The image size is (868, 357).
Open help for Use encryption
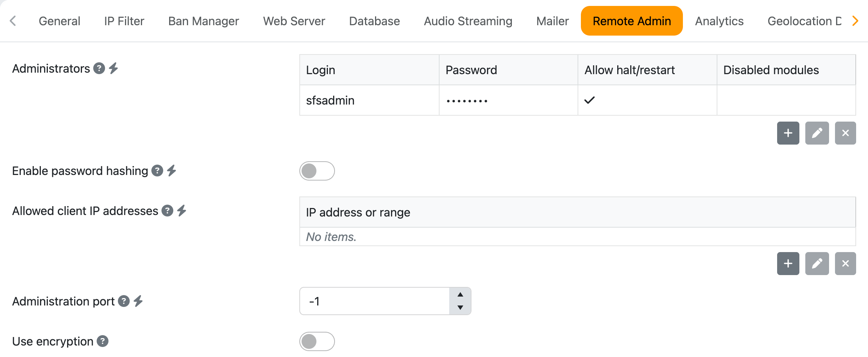(x=103, y=341)
